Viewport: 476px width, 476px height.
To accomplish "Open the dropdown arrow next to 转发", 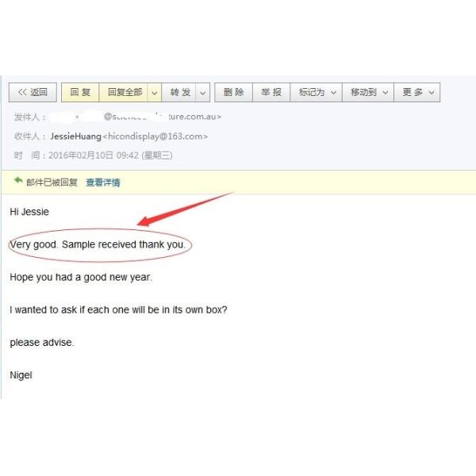I will coord(203,92).
